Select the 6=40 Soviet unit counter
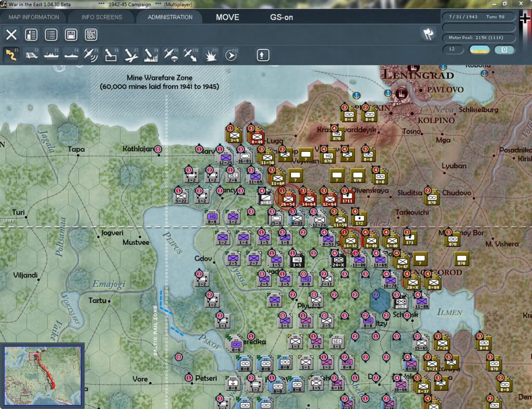 point(392,241)
